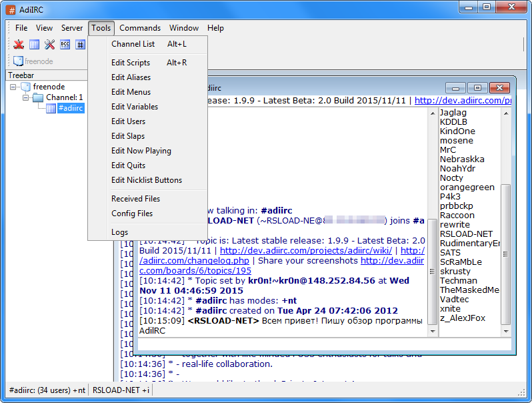Open the View menu
The width and height of the screenshot is (532, 403).
pos(44,28)
